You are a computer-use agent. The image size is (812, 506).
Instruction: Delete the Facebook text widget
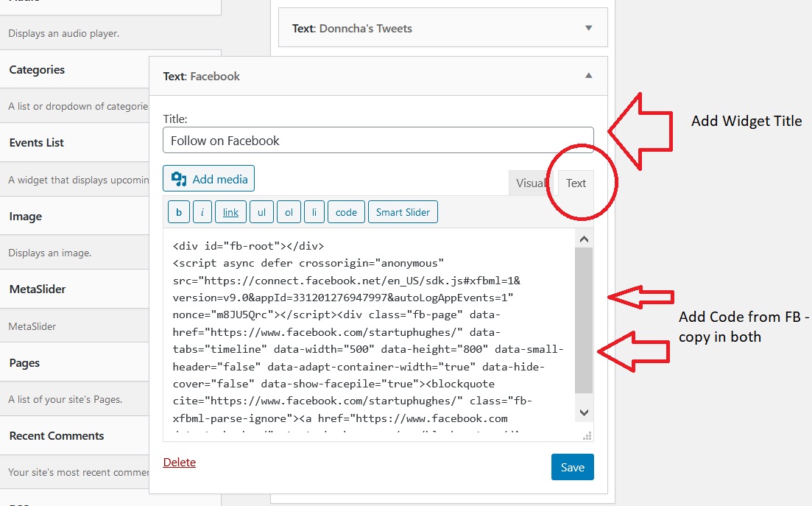point(179,462)
